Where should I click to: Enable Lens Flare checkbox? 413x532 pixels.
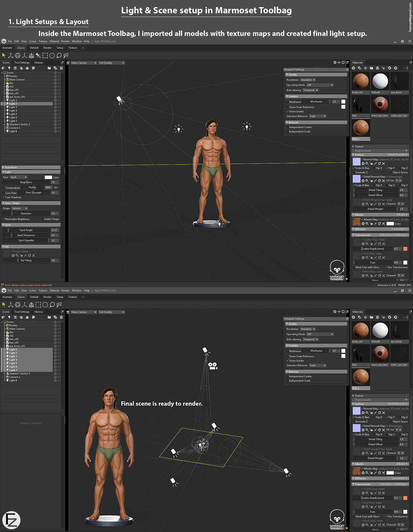10,192
